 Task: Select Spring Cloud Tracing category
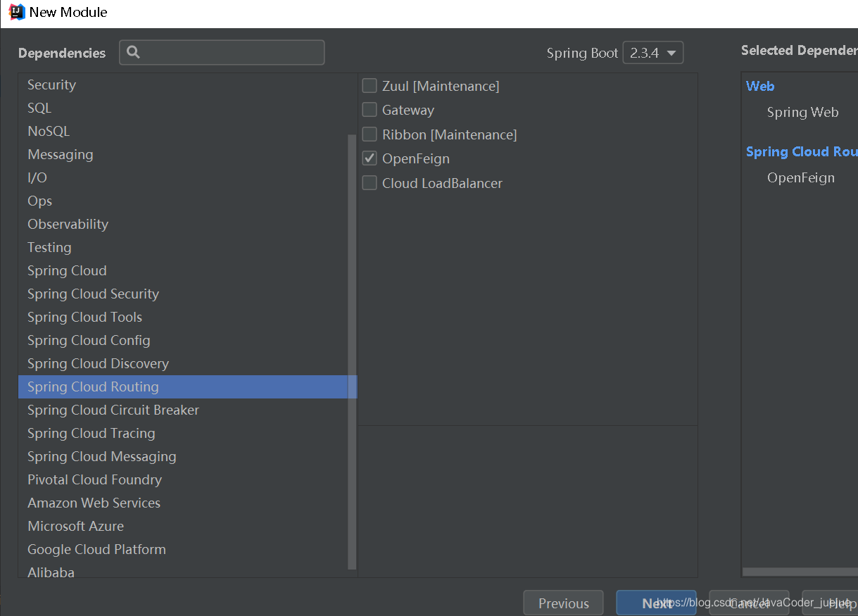pyautogui.click(x=184, y=433)
